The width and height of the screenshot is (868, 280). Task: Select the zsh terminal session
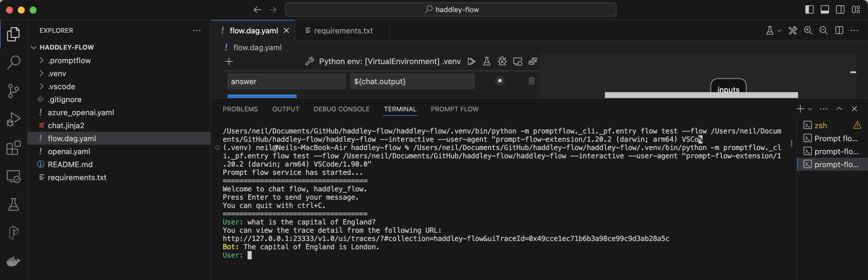point(820,126)
